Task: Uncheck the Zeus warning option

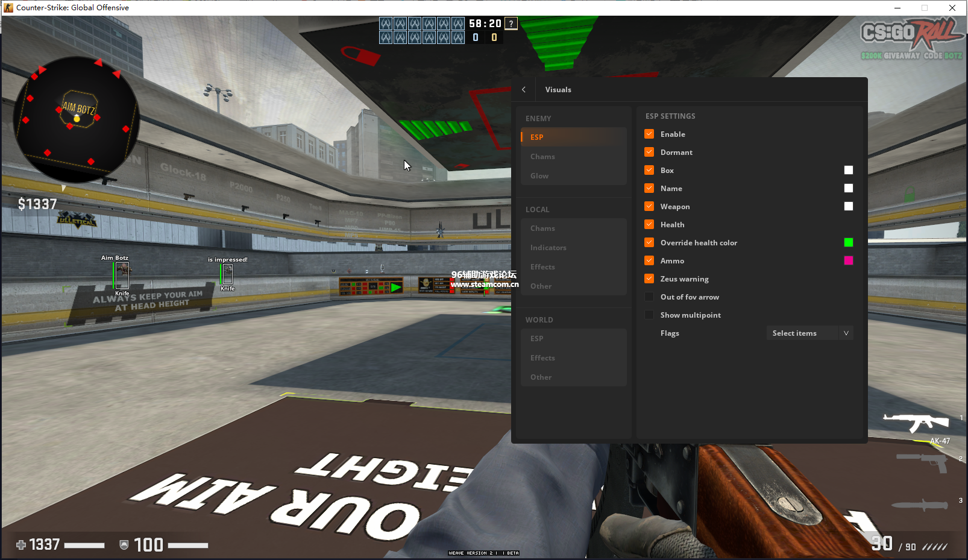Action: point(649,278)
